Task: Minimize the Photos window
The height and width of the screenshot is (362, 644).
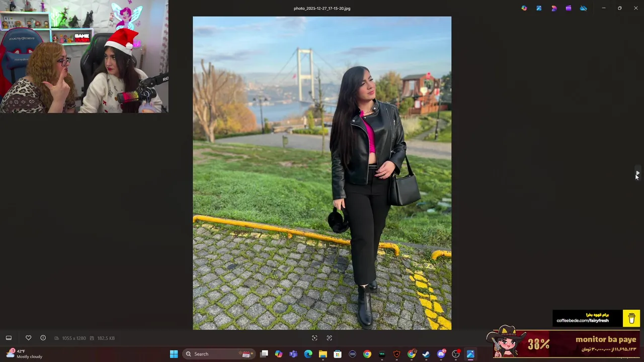Action: pos(604,8)
